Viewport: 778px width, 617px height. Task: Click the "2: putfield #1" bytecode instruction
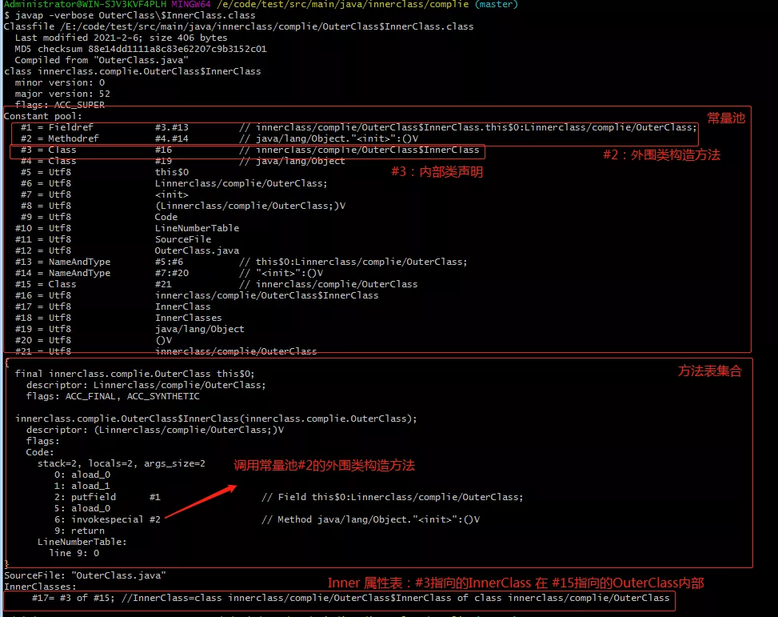pos(107,497)
